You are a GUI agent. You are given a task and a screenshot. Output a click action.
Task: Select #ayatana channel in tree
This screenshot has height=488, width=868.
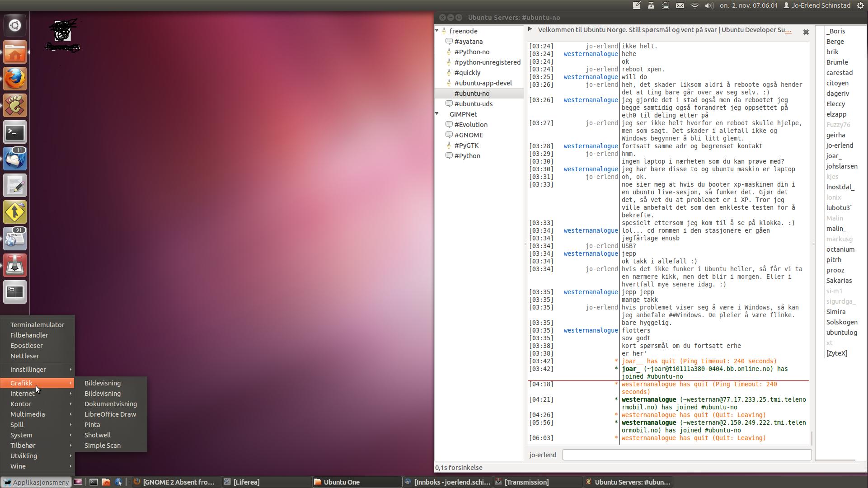(469, 42)
